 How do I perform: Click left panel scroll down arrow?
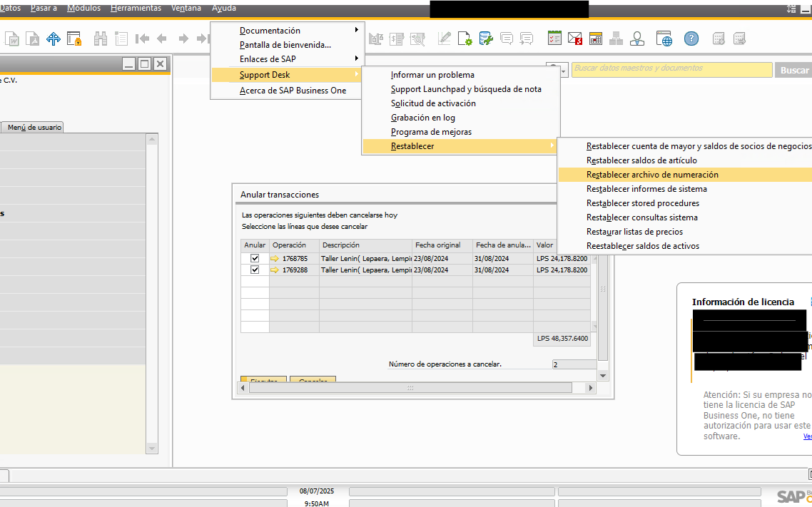152,448
